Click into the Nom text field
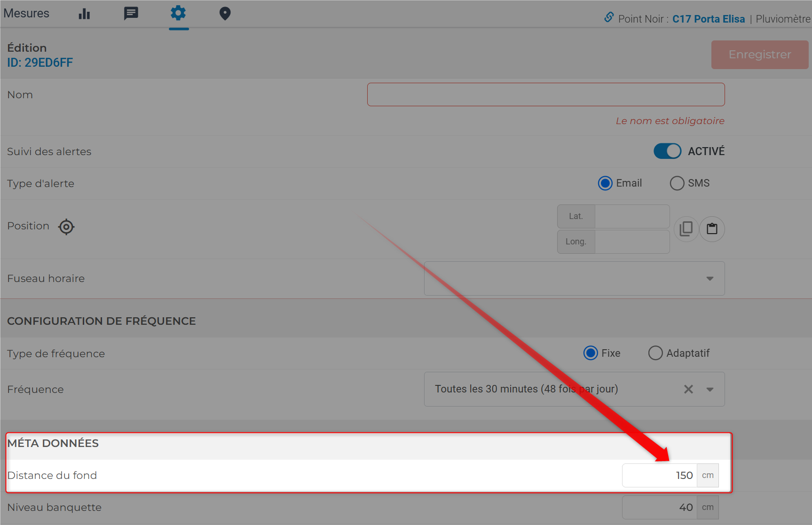 pyautogui.click(x=545, y=94)
